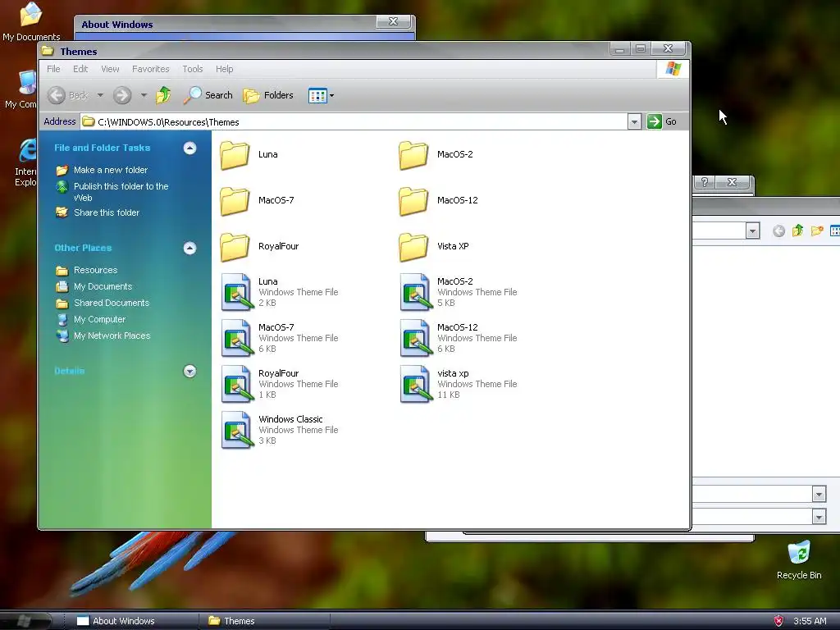This screenshot has width=840, height=630.
Task: Click Share this folder
Action: click(107, 212)
